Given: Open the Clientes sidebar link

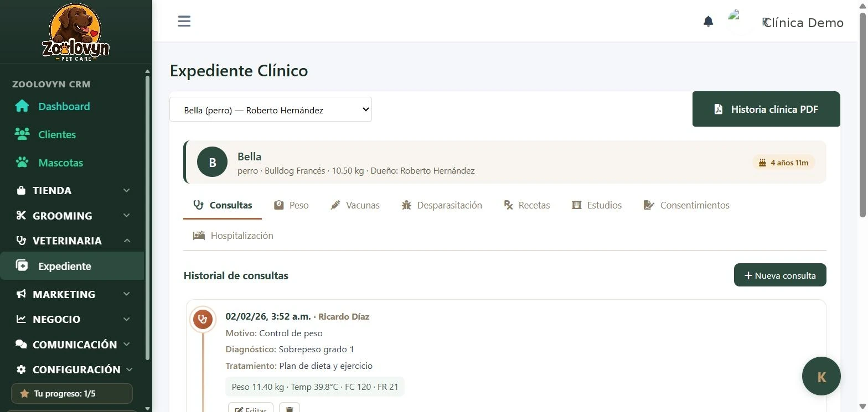Looking at the screenshot, I should point(57,134).
